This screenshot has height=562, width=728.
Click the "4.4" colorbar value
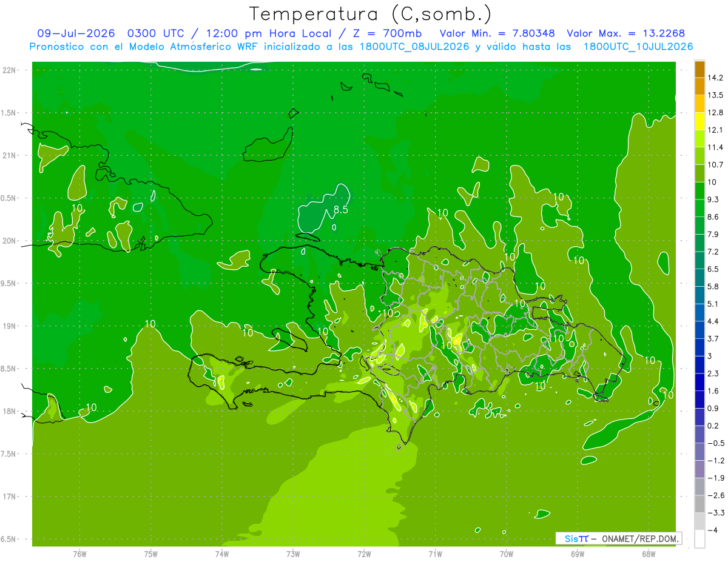tap(713, 321)
